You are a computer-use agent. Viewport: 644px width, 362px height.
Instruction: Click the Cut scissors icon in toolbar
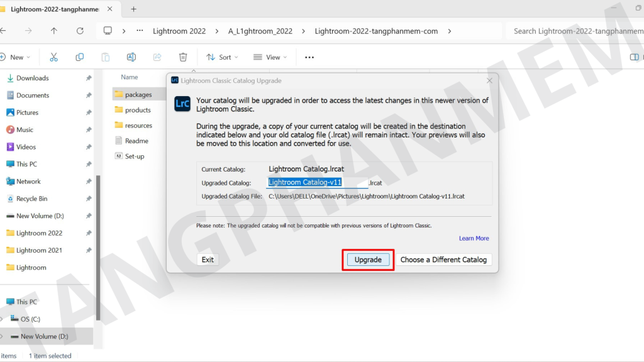click(x=53, y=57)
